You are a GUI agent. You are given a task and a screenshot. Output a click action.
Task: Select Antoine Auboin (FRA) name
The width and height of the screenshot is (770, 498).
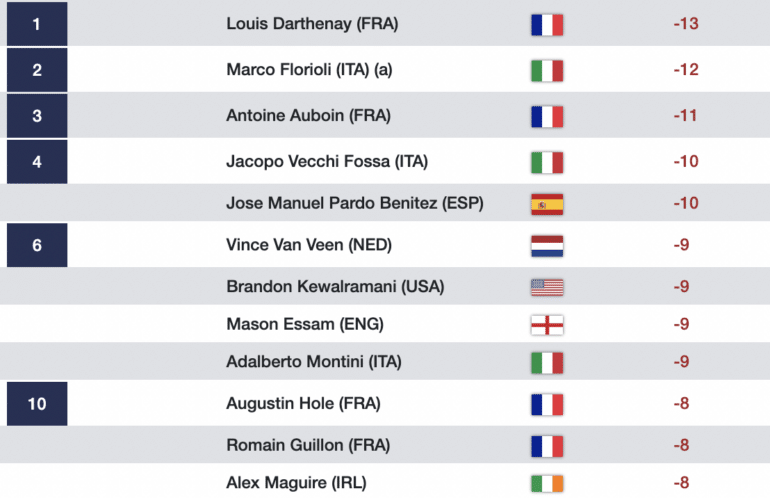point(308,115)
